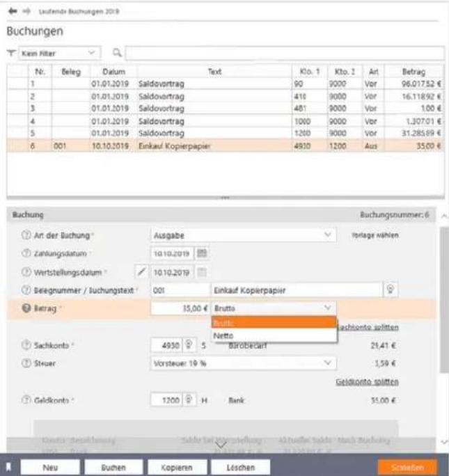Sort by the Datum column header

pos(113,72)
